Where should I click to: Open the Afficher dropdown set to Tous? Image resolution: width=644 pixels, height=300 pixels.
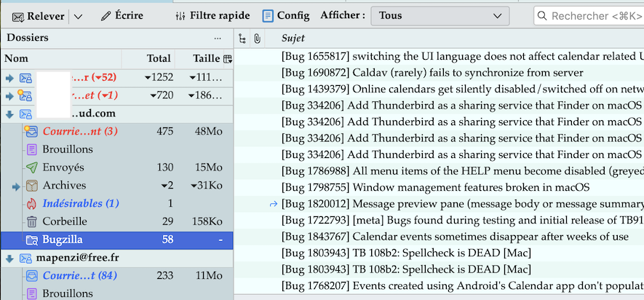440,15
